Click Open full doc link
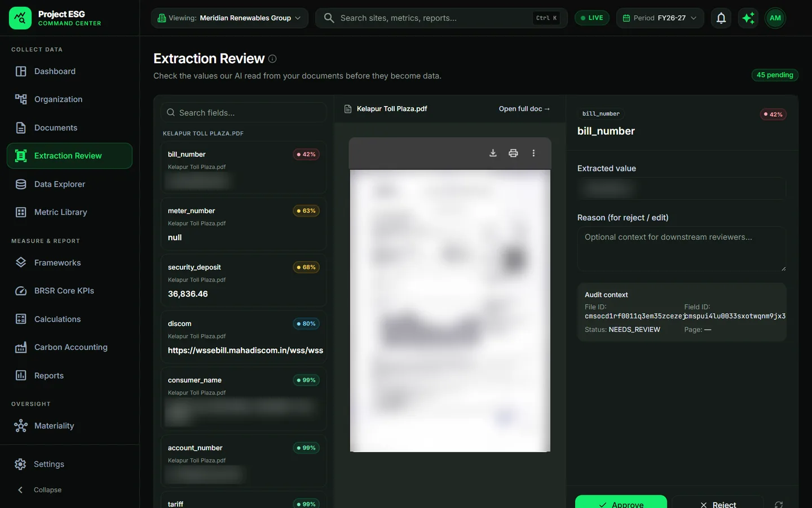Image resolution: width=812 pixels, height=508 pixels. pos(524,109)
